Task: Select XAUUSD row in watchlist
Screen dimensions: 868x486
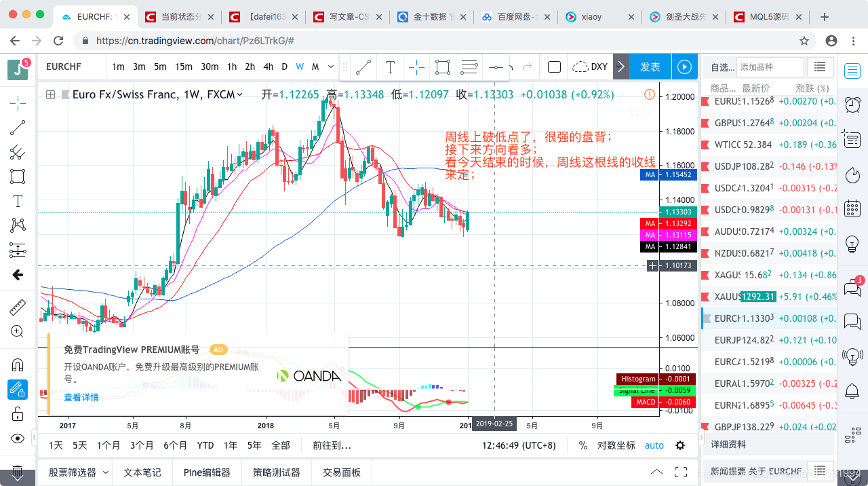Action: click(768, 297)
